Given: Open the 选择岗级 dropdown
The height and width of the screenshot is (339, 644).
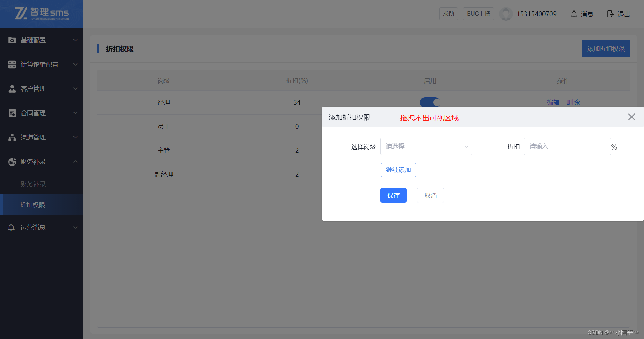Looking at the screenshot, I should coord(426,146).
